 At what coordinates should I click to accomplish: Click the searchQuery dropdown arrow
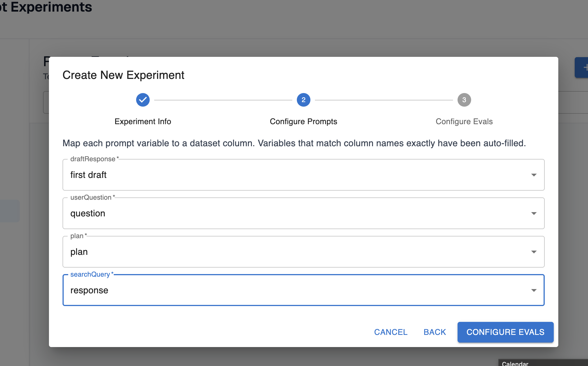(534, 290)
